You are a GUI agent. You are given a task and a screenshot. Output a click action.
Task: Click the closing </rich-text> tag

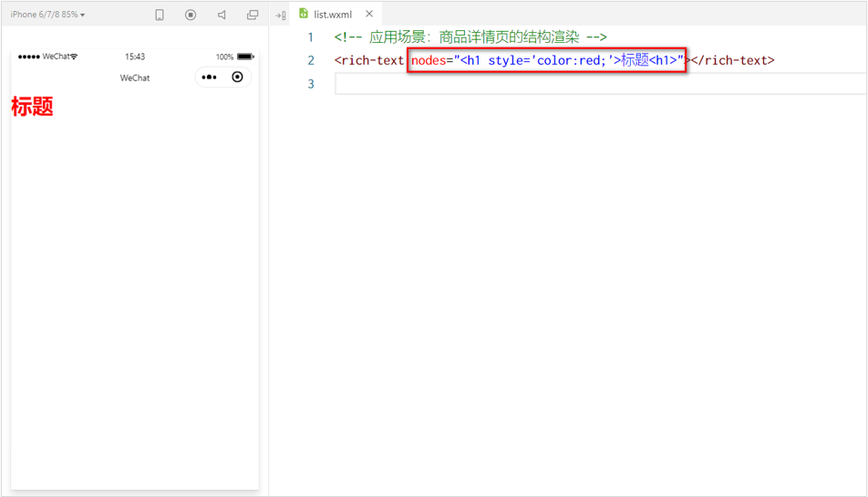coord(731,60)
